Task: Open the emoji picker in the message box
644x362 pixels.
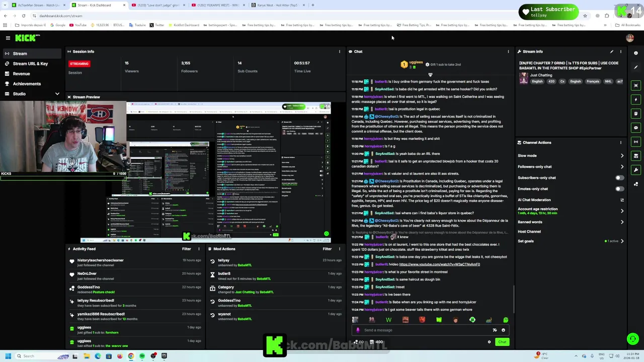Action: tap(503, 330)
